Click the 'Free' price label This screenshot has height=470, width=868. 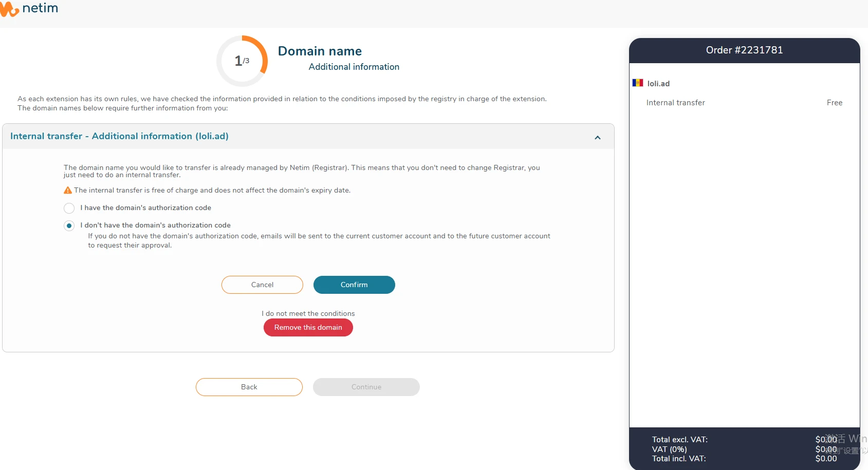(x=834, y=103)
